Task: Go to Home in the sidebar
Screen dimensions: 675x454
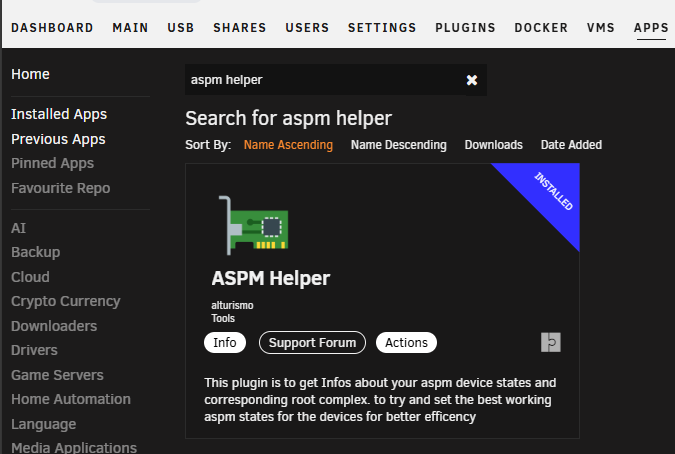Action: pyautogui.click(x=30, y=74)
